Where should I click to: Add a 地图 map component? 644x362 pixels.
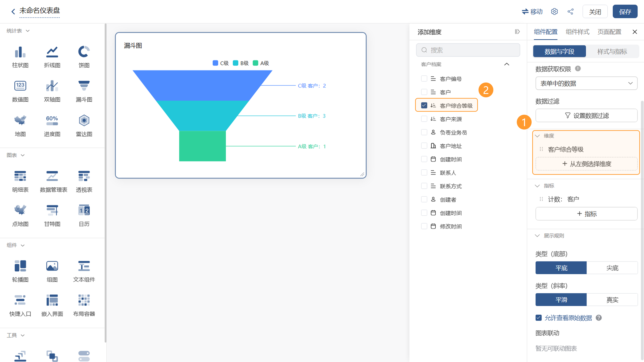(20, 126)
